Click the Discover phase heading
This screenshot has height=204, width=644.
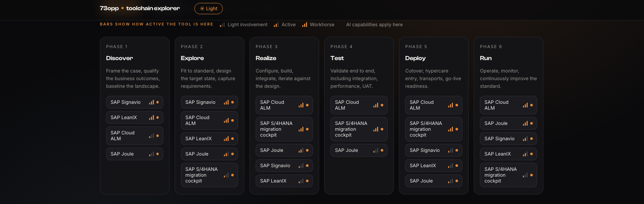tap(120, 58)
